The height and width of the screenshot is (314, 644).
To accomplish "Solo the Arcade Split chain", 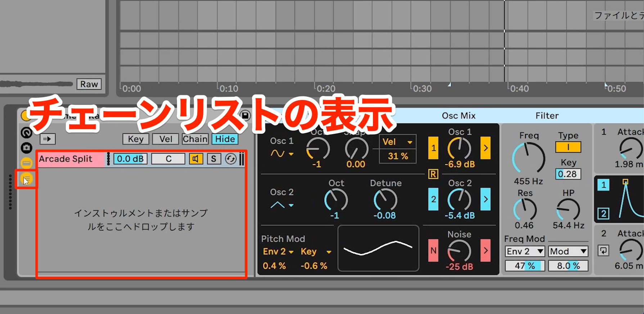I will click(x=214, y=159).
